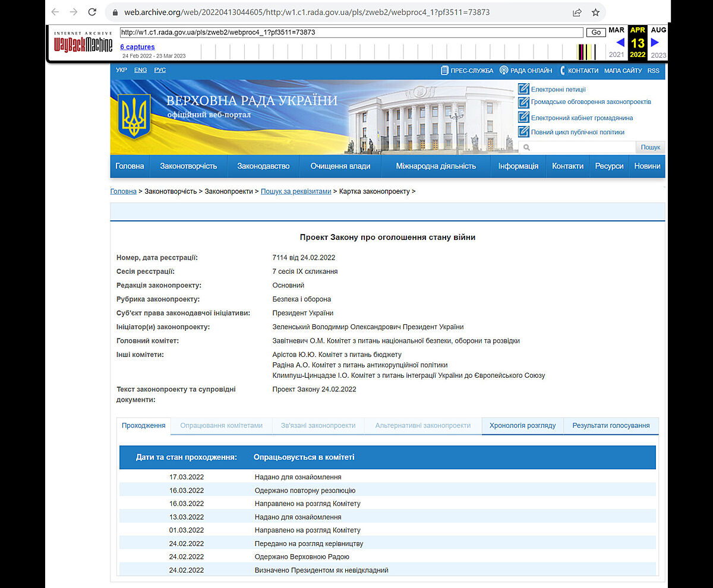
Task: Click the Ukraine coat of arms emblem
Action: click(134, 116)
